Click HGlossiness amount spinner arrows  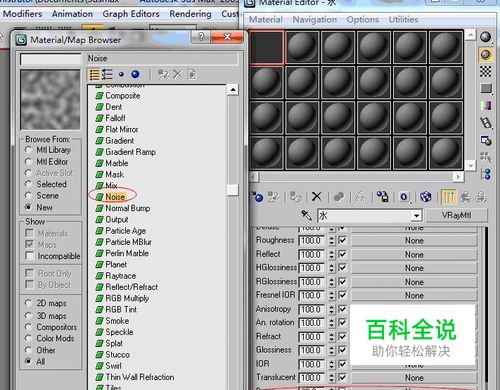point(331,268)
